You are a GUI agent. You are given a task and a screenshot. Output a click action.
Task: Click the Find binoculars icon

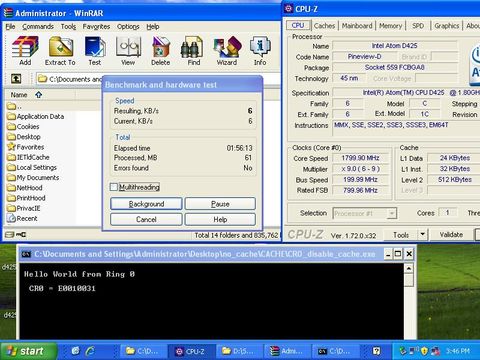pos(193,51)
